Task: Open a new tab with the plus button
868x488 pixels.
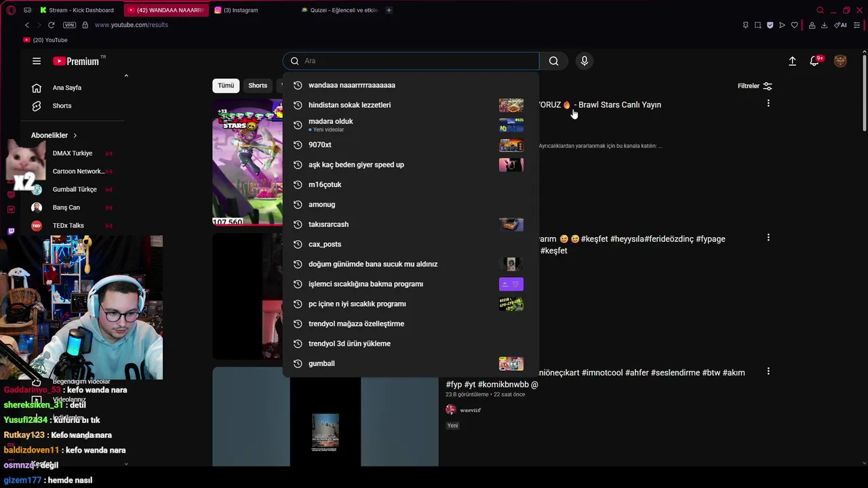Action: point(389,10)
